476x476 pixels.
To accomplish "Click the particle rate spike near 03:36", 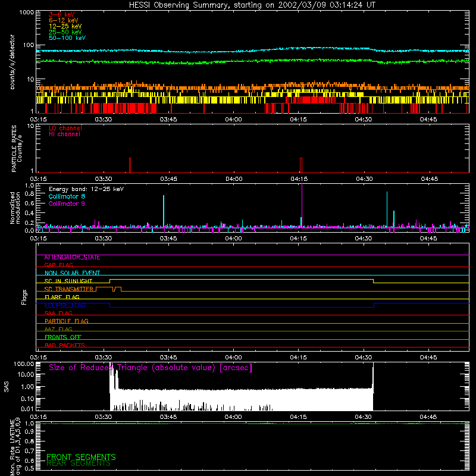I will click(130, 165).
